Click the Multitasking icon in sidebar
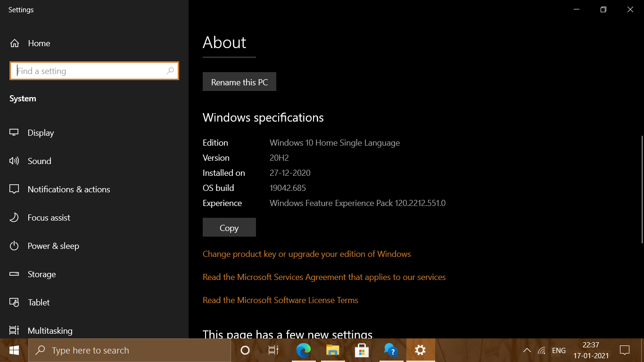The image size is (644, 362). click(x=14, y=331)
